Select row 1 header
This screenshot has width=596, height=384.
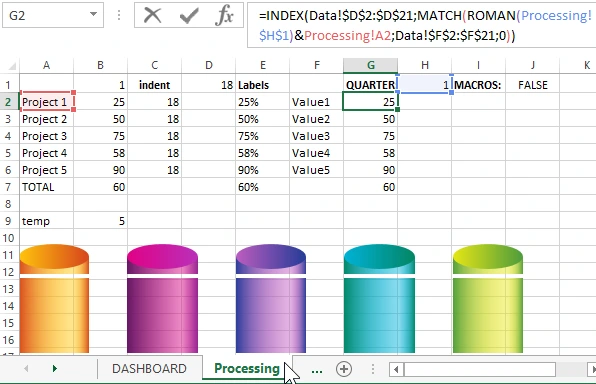(8, 85)
